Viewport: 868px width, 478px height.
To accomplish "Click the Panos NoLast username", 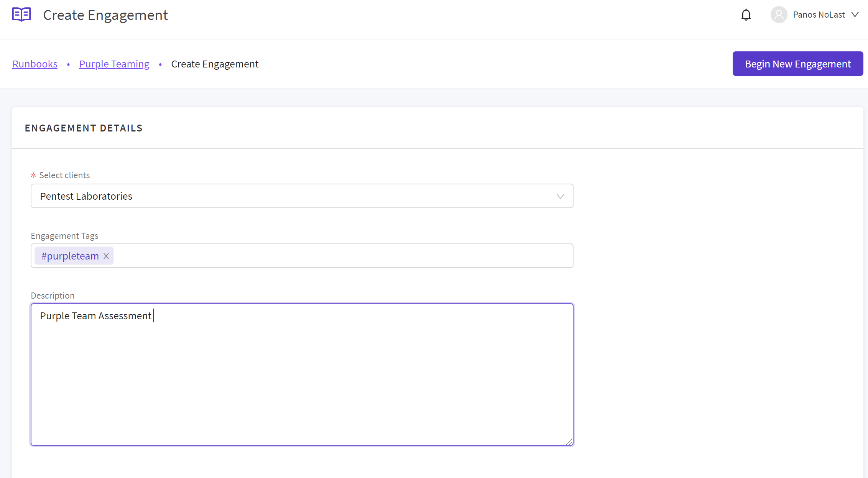I will point(819,15).
